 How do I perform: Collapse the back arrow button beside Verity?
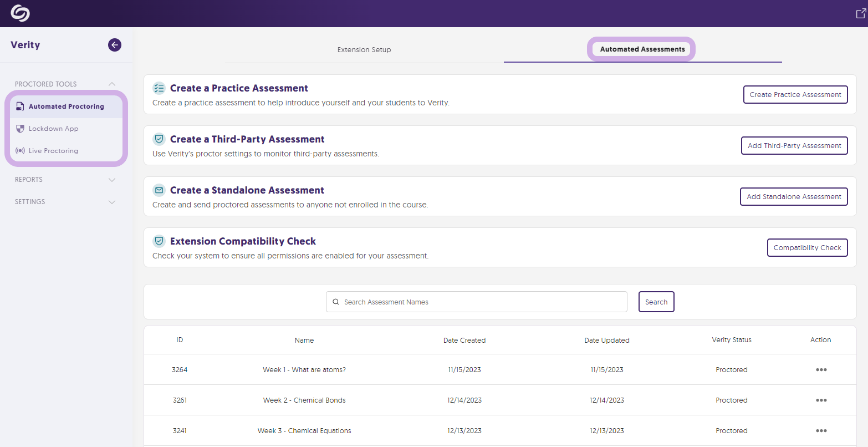pyautogui.click(x=114, y=45)
